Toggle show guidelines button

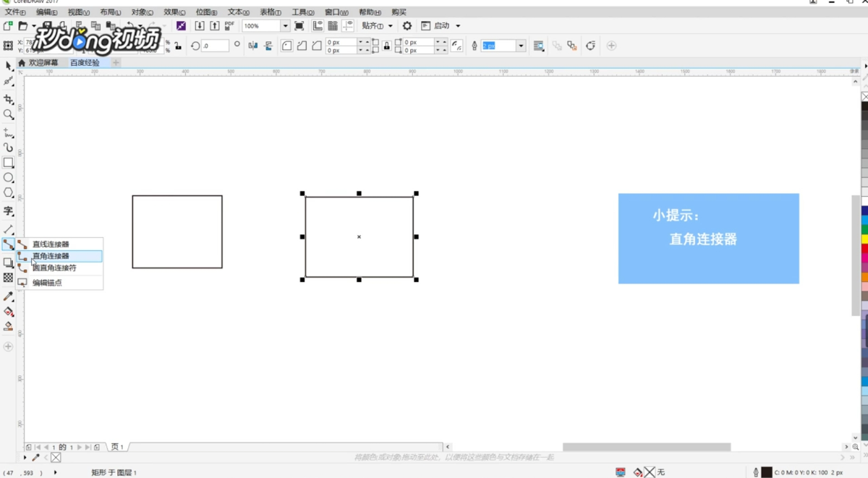[x=348, y=26]
